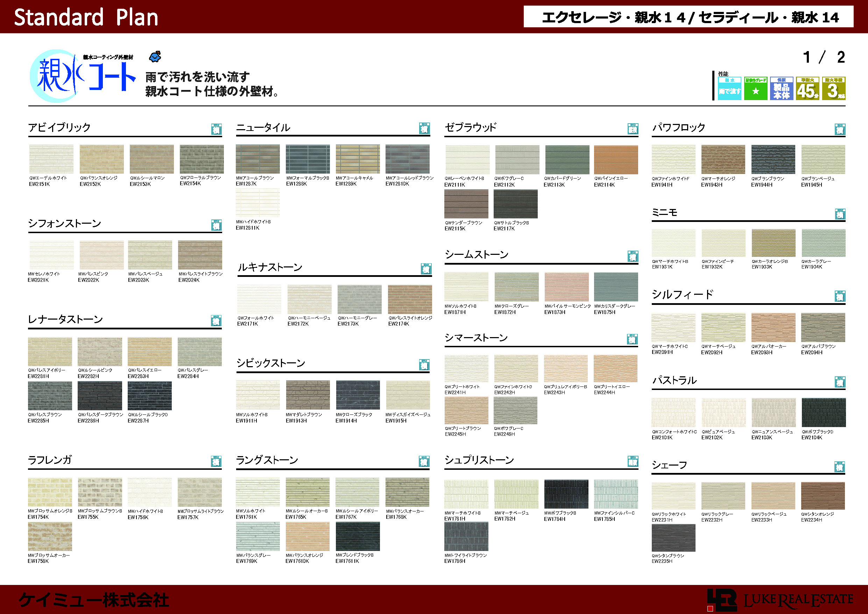Select the QWパインイエロー EW2114K swatch
This screenshot has width=868, height=614.
616,160
